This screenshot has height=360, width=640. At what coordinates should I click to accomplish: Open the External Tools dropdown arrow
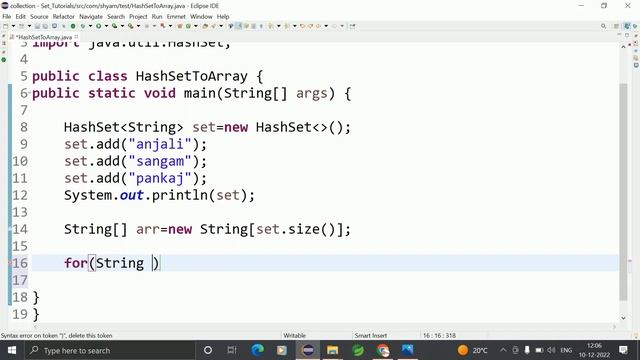(x=138, y=26)
